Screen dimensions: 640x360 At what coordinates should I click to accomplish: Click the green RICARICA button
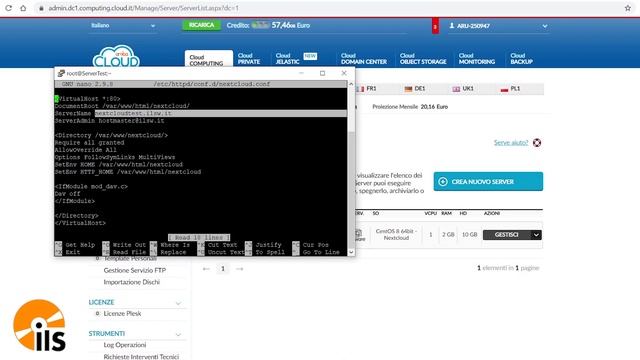click(201, 25)
